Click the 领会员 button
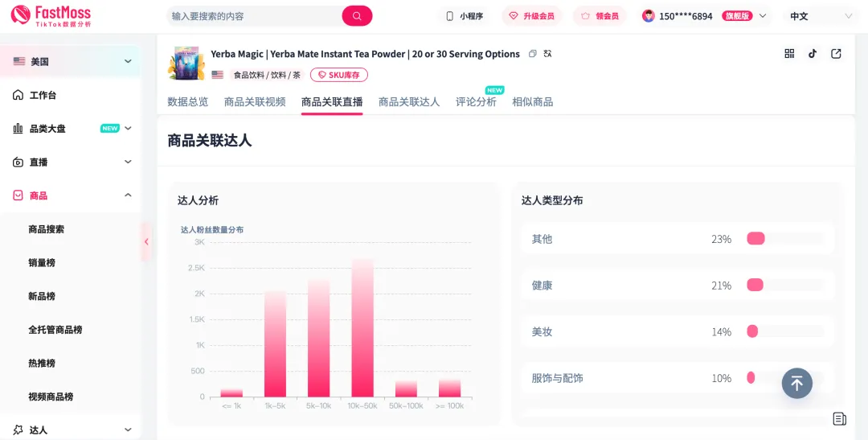Screen dimensions: 868x440 click(600, 16)
